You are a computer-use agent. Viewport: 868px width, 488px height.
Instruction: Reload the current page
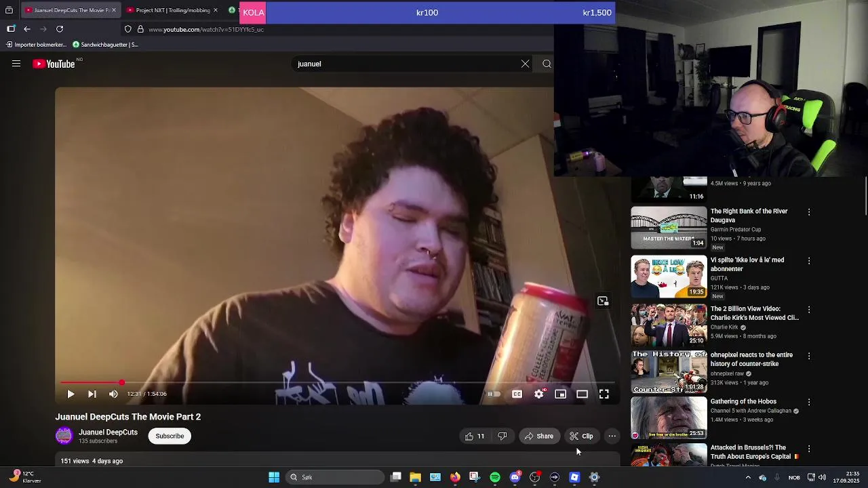(x=60, y=29)
